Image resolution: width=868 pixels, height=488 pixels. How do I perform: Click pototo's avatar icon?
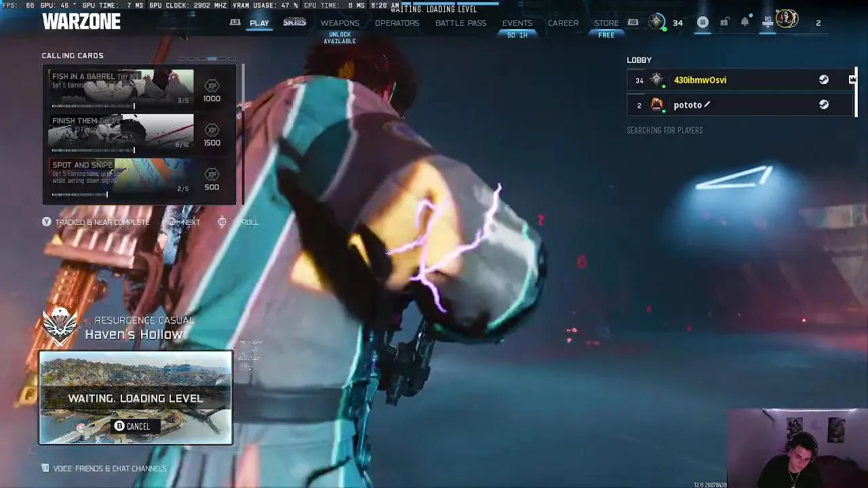click(x=656, y=104)
